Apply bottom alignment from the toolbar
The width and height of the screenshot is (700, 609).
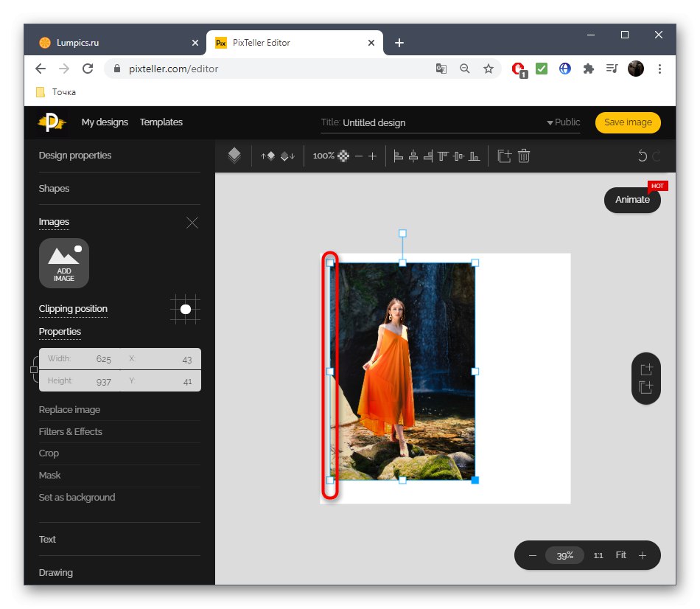click(x=473, y=156)
